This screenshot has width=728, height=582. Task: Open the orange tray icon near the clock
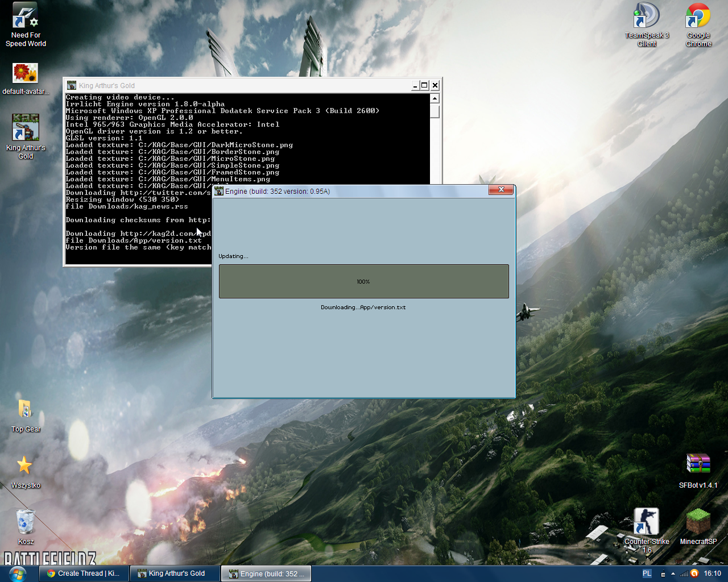694,573
